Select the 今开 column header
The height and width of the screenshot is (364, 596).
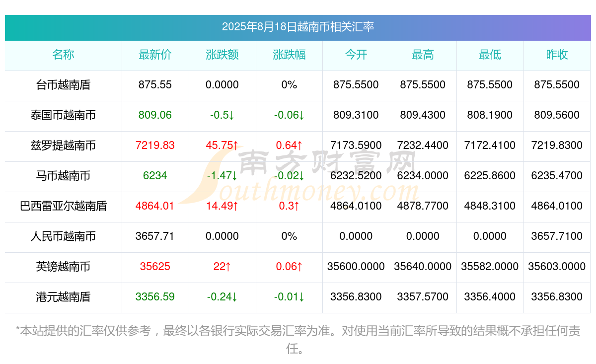(x=356, y=55)
